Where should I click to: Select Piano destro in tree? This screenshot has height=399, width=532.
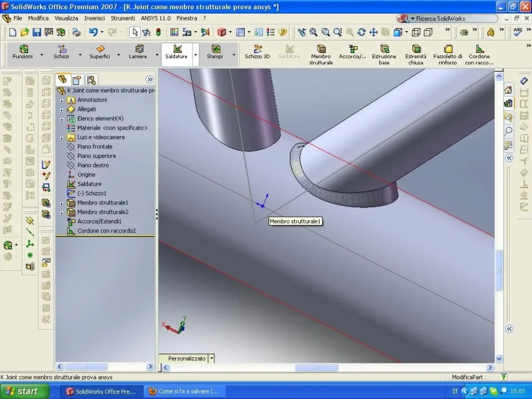tap(93, 165)
